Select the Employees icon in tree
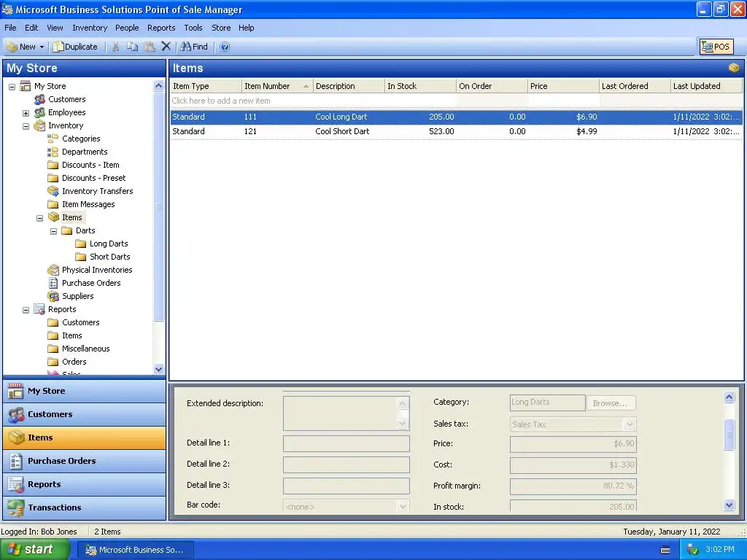 [x=39, y=112]
